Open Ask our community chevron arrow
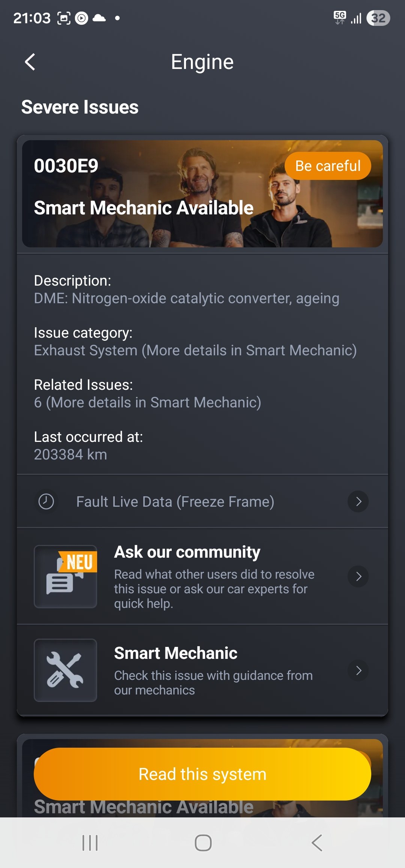The image size is (405, 868). pos(358,576)
